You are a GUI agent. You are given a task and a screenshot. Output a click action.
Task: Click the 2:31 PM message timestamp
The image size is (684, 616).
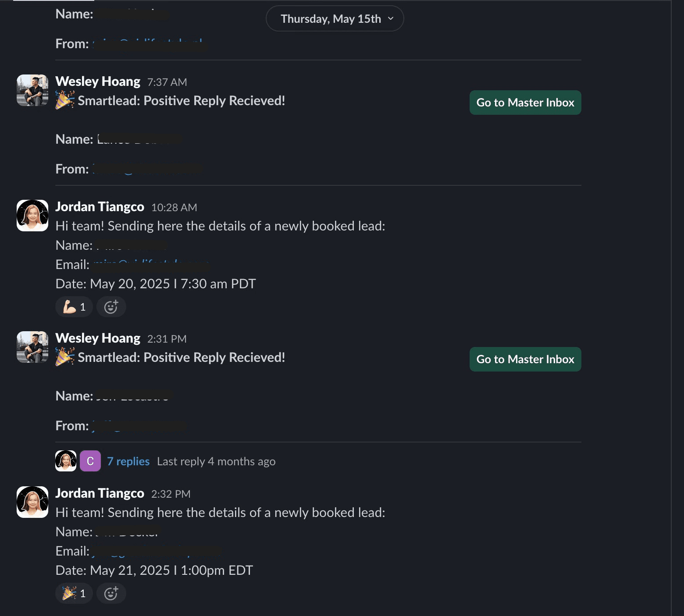tap(167, 339)
